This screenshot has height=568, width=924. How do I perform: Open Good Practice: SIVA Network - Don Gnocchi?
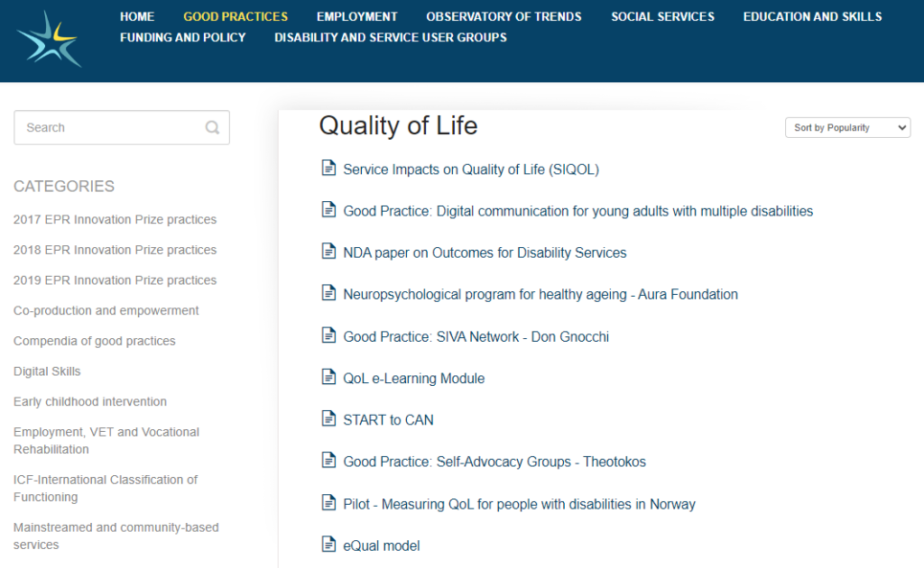click(476, 336)
